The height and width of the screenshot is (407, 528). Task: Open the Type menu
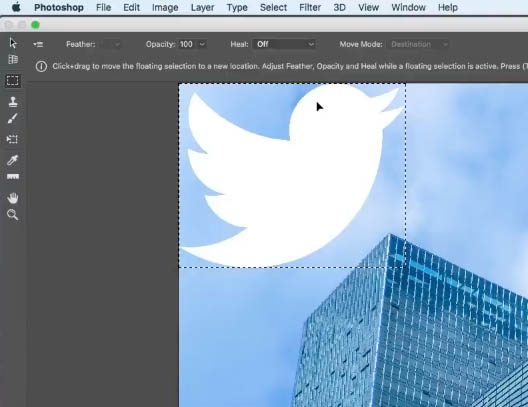(237, 7)
